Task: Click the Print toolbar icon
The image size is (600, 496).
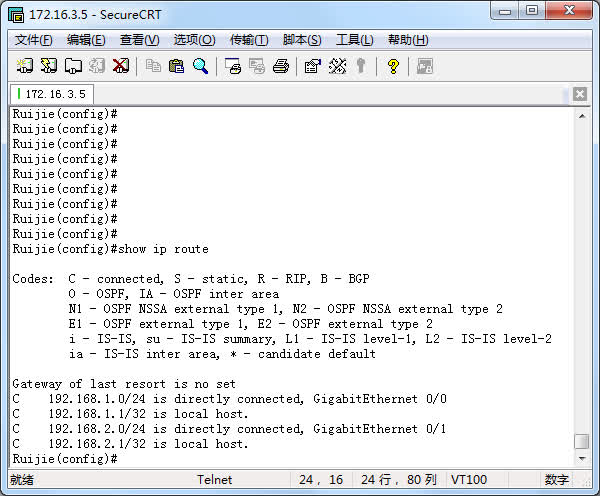Action: click(x=281, y=66)
